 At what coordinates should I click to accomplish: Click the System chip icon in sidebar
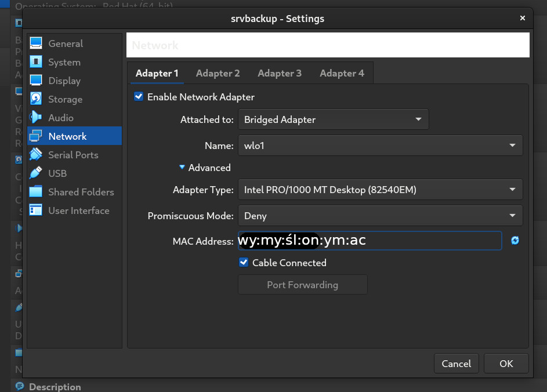tap(36, 62)
